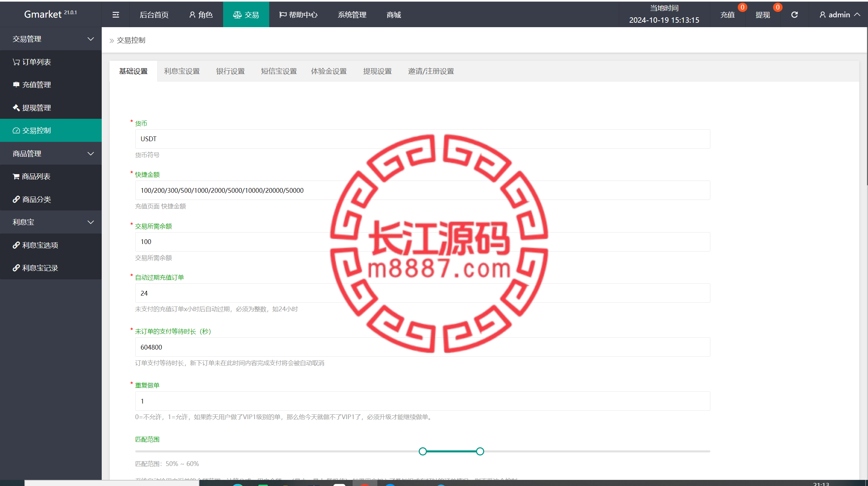This screenshot has width=868, height=486.
Task: Collapse the 利息宝 sidebar group
Action: [51, 222]
